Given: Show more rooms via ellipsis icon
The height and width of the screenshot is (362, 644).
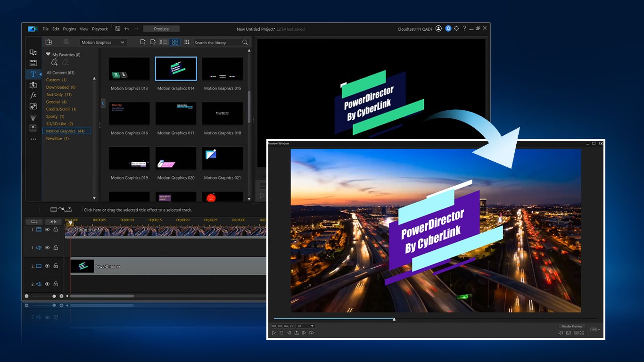Looking at the screenshot, I should click(33, 140).
